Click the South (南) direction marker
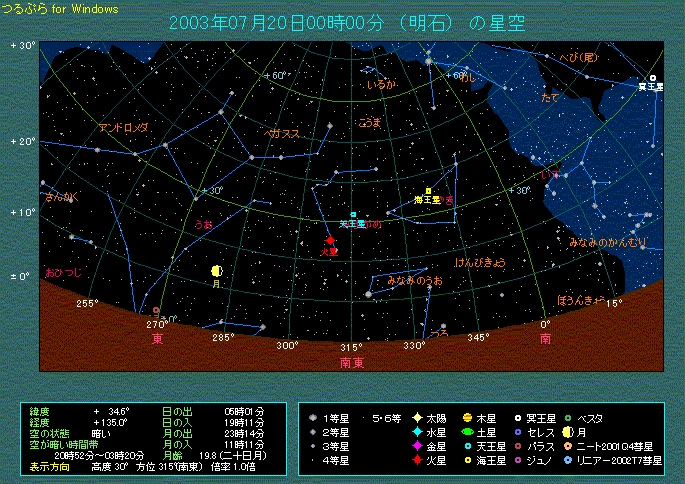Viewport: 685px width, 484px height. click(x=545, y=339)
